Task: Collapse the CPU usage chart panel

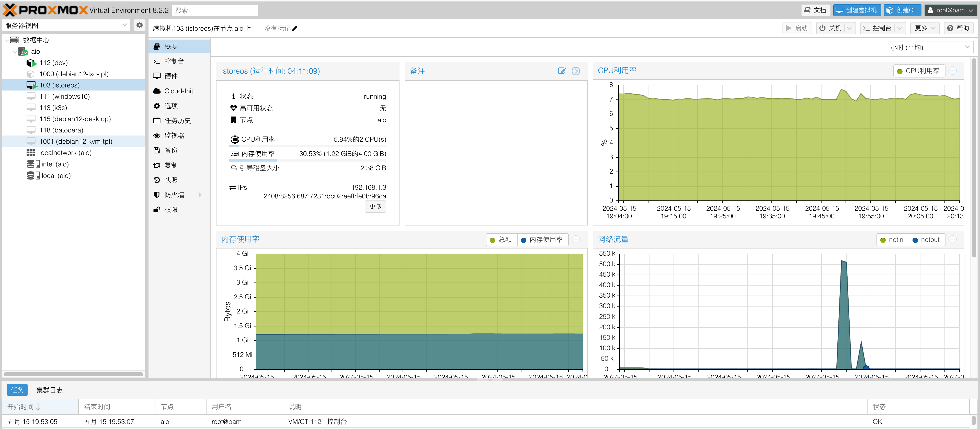Action: (953, 71)
